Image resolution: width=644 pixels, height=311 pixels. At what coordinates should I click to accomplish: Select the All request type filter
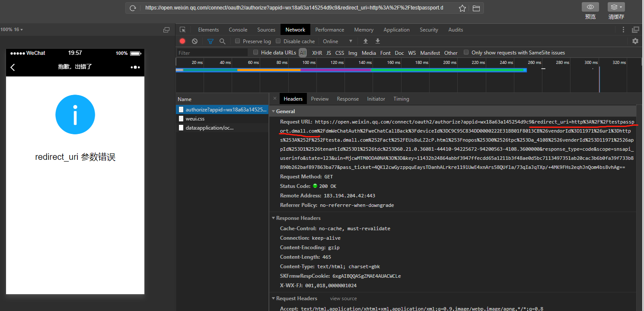pos(303,53)
